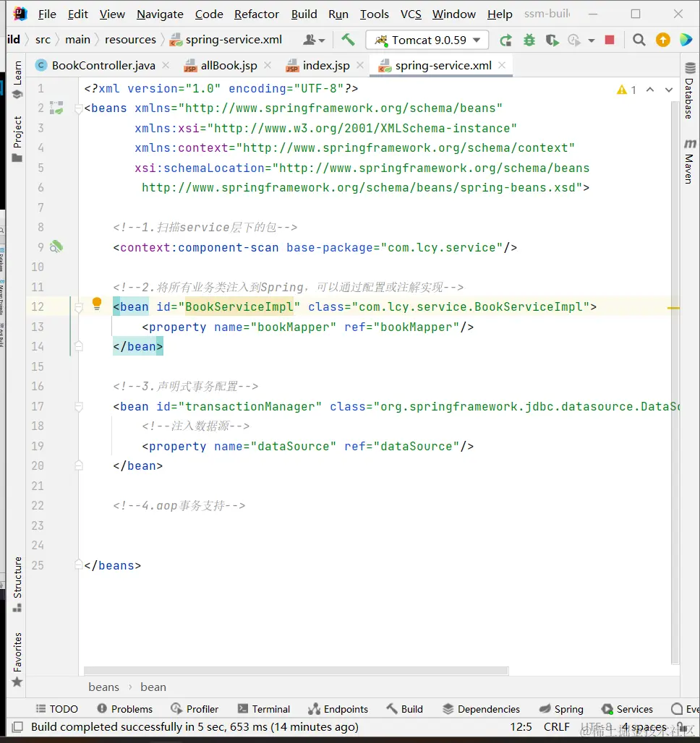Open the Favorites tool window

click(x=17, y=659)
